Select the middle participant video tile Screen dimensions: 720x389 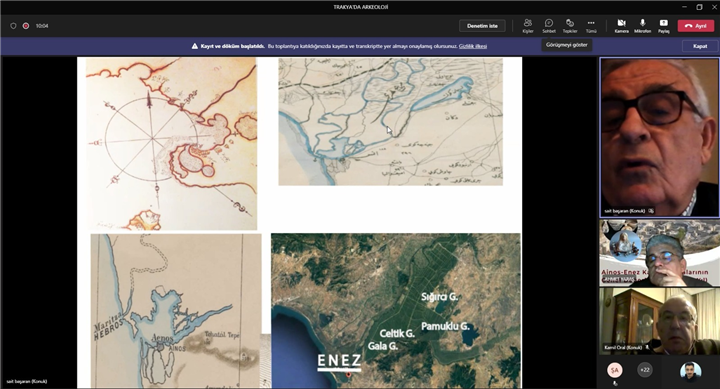coord(659,253)
